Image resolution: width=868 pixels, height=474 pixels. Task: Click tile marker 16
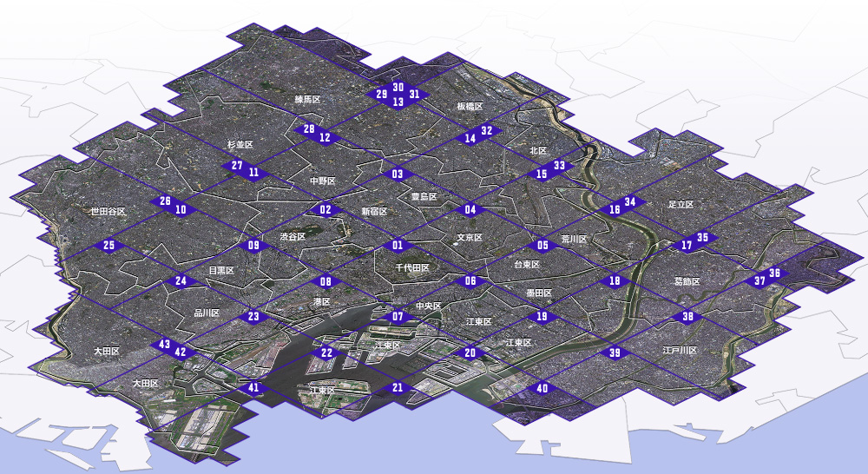coord(615,209)
